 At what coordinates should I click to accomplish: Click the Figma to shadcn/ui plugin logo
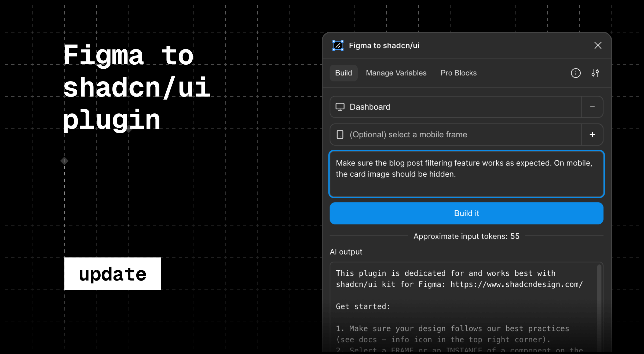click(x=338, y=45)
